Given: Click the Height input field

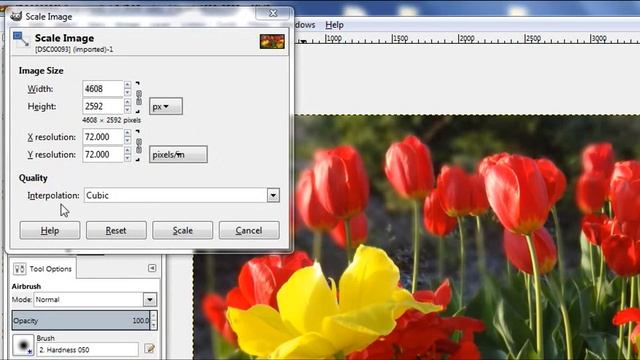Looking at the screenshot, I should pos(103,106).
